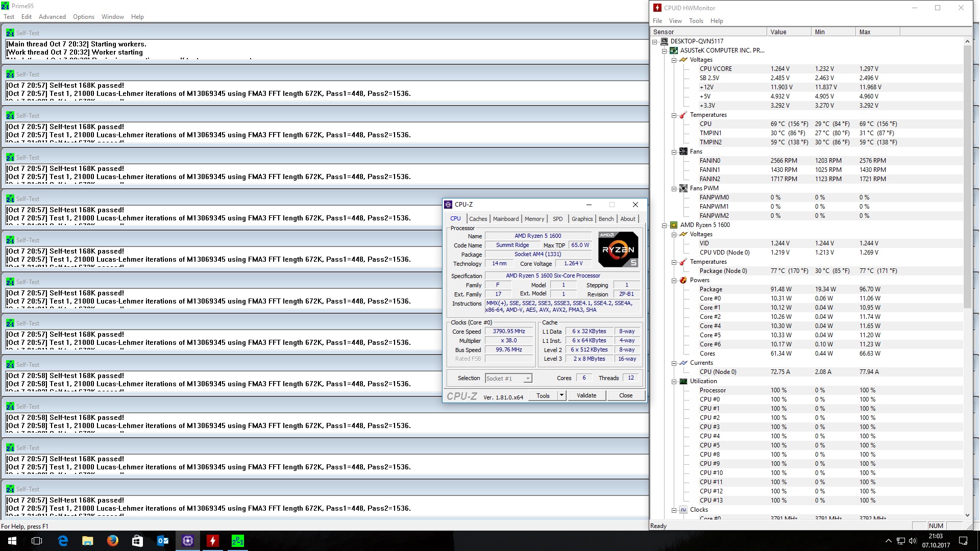The height and width of the screenshot is (551, 980).
Task: Switch to the Mainboard tab in CPU-Z
Action: pyautogui.click(x=505, y=219)
